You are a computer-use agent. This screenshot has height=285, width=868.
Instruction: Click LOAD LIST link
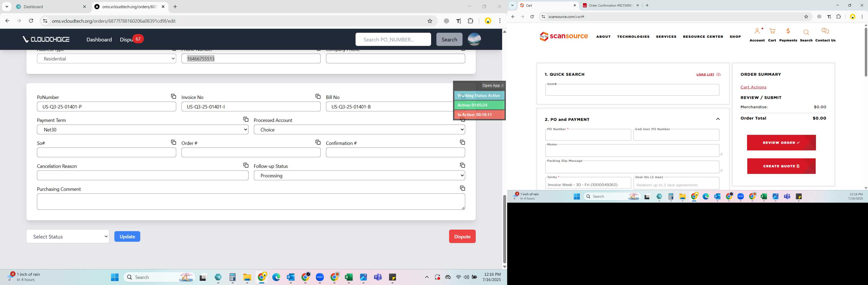[709, 74]
